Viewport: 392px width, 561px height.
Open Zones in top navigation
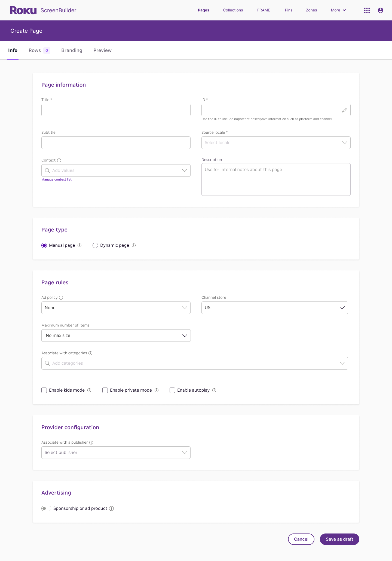[311, 10]
